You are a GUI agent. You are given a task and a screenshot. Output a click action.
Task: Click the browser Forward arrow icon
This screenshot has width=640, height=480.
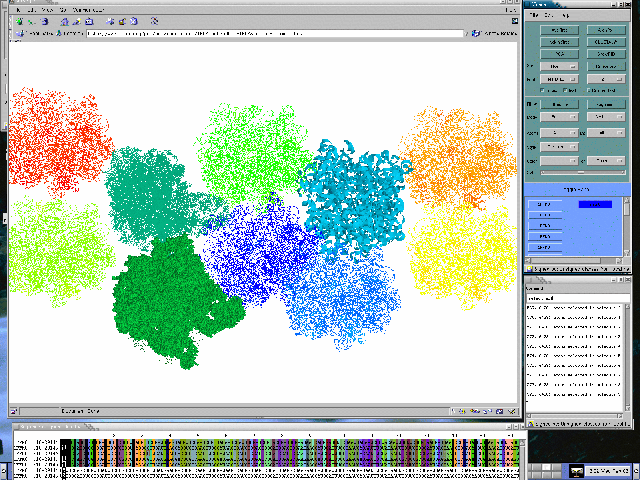(29, 20)
